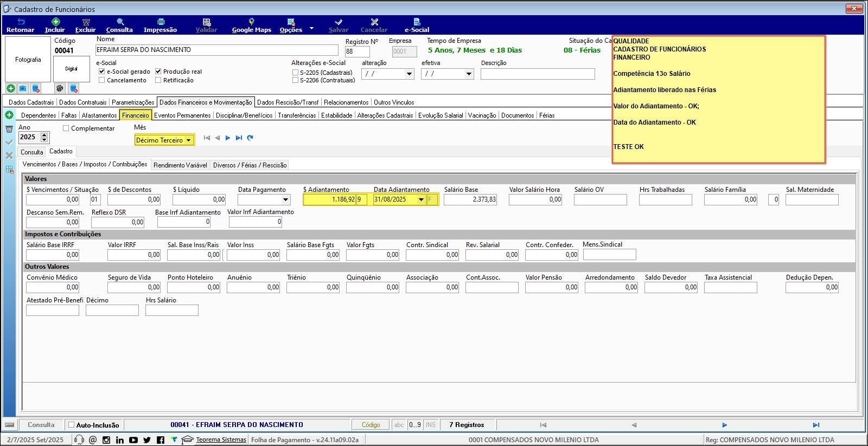Click the @ email icon in status bar
Image resolution: width=868 pixels, height=446 pixels.
93,440
